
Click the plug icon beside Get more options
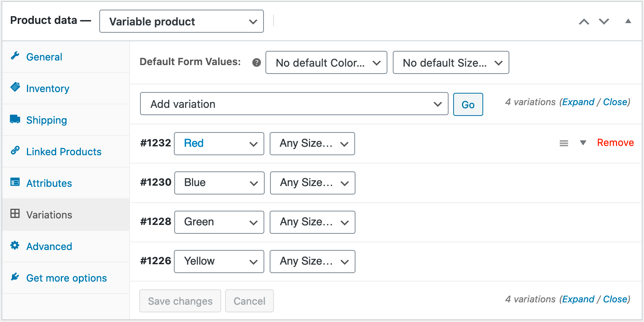click(15, 277)
